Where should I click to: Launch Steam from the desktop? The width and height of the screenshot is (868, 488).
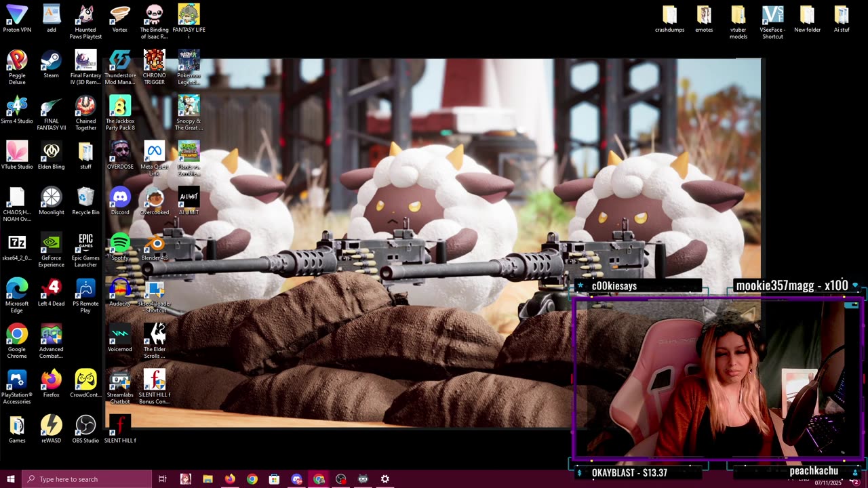pos(51,64)
